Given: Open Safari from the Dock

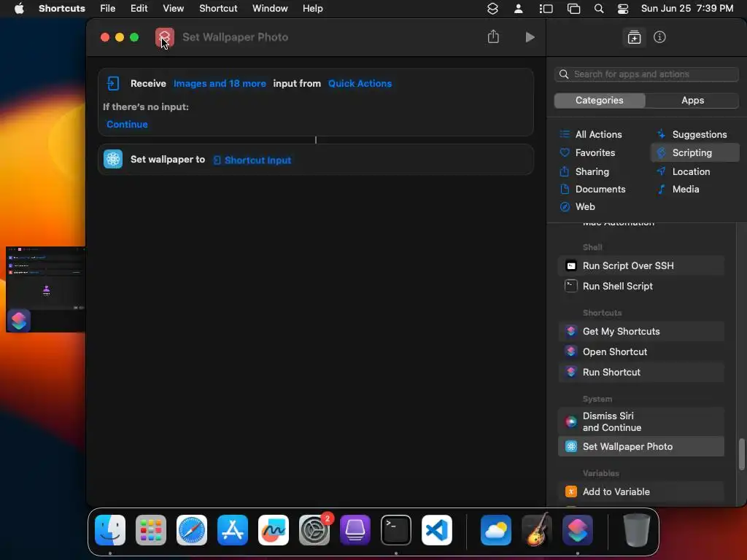Looking at the screenshot, I should 192,530.
